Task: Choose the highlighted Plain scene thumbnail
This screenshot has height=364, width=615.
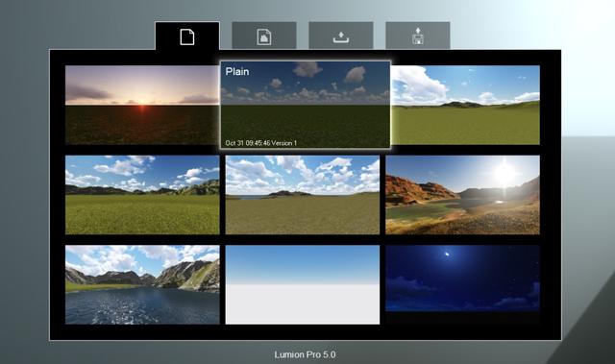Action: click(x=306, y=105)
